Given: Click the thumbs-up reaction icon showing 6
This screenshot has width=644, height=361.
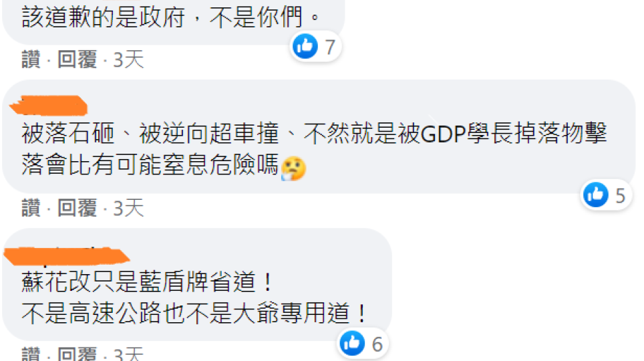Looking at the screenshot, I should coord(352,343).
